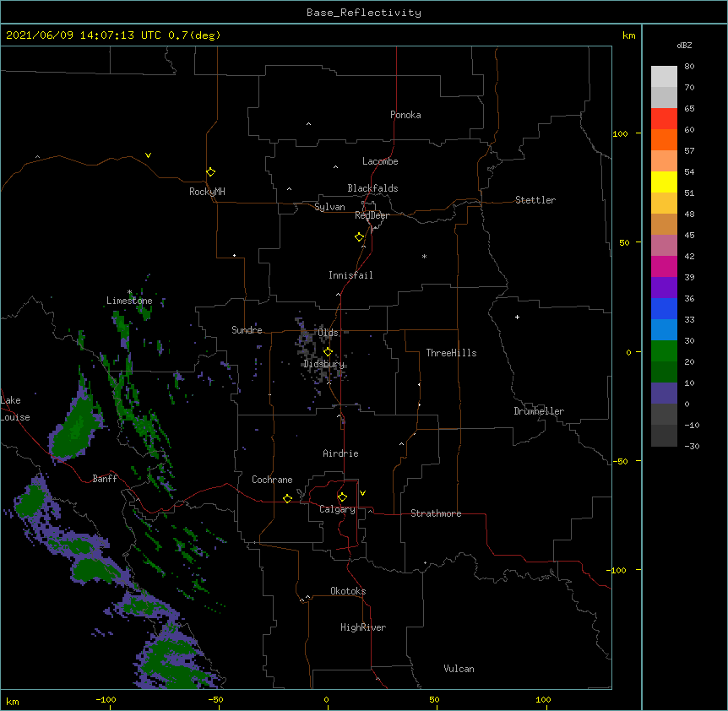
Task: Click the dark green 20-10 dBZ swatch
Action: [664, 372]
